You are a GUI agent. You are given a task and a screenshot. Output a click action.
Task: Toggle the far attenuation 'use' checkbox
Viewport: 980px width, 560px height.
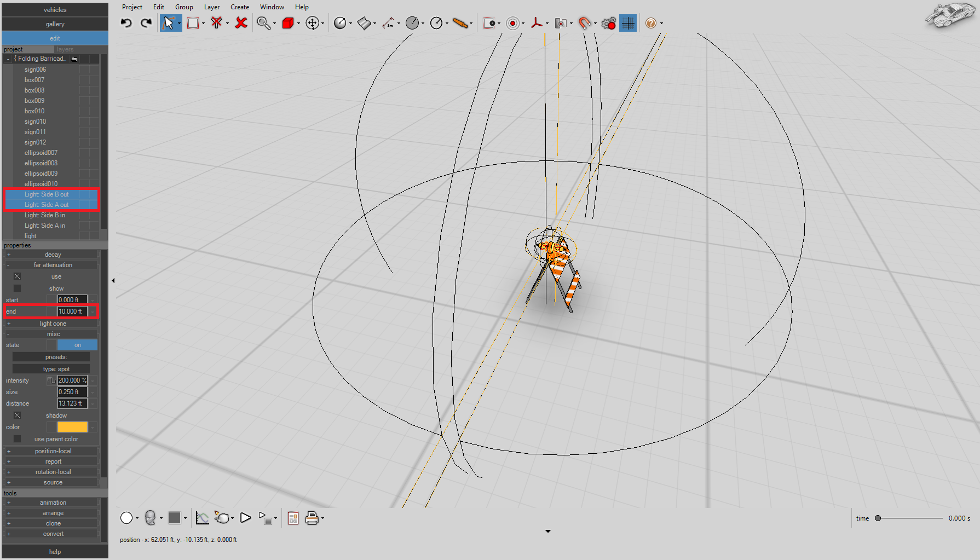[x=17, y=276]
